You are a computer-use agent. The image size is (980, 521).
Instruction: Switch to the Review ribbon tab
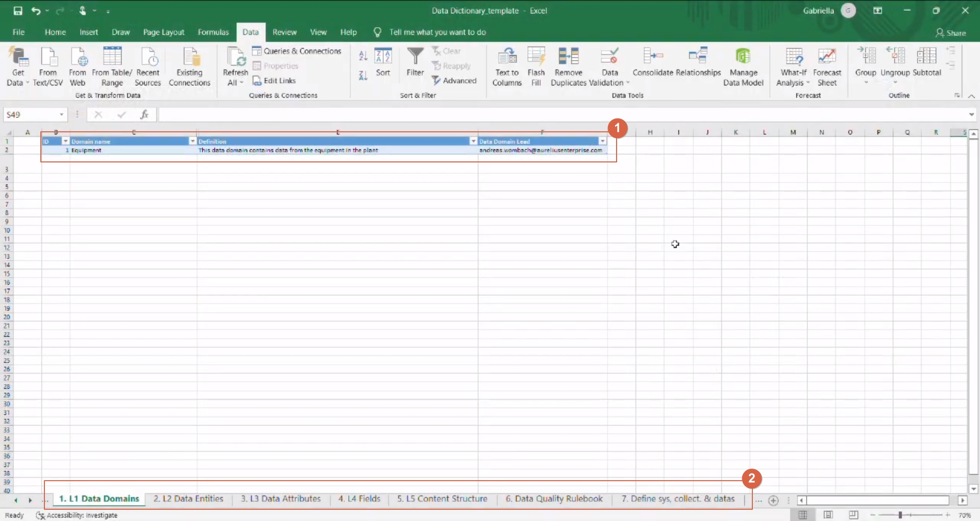(x=284, y=32)
